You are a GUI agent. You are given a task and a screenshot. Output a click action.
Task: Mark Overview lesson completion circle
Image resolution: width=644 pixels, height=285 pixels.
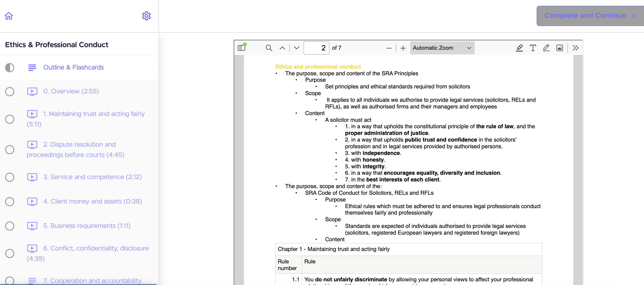[x=10, y=92]
